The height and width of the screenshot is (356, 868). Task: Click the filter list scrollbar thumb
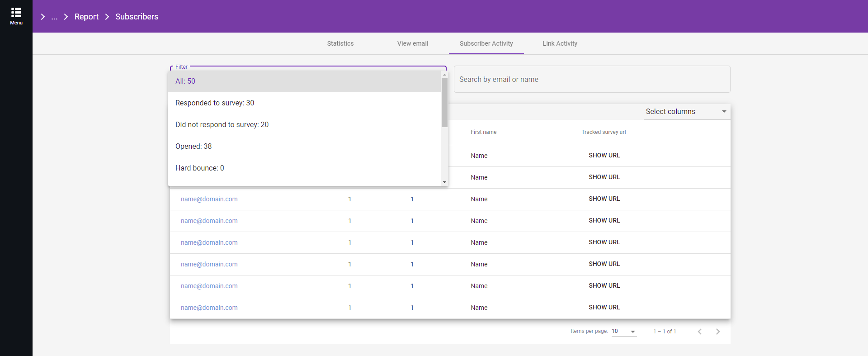(x=445, y=103)
